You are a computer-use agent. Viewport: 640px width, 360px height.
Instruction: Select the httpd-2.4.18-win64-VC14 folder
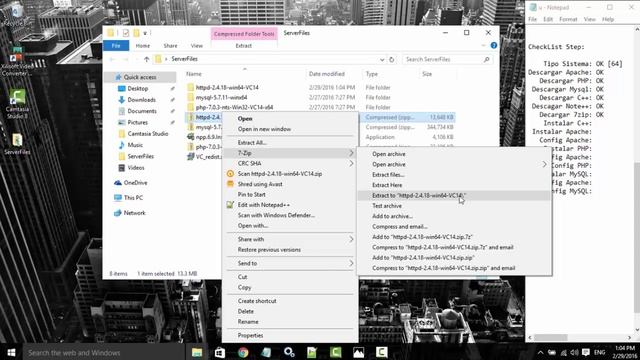point(227,88)
